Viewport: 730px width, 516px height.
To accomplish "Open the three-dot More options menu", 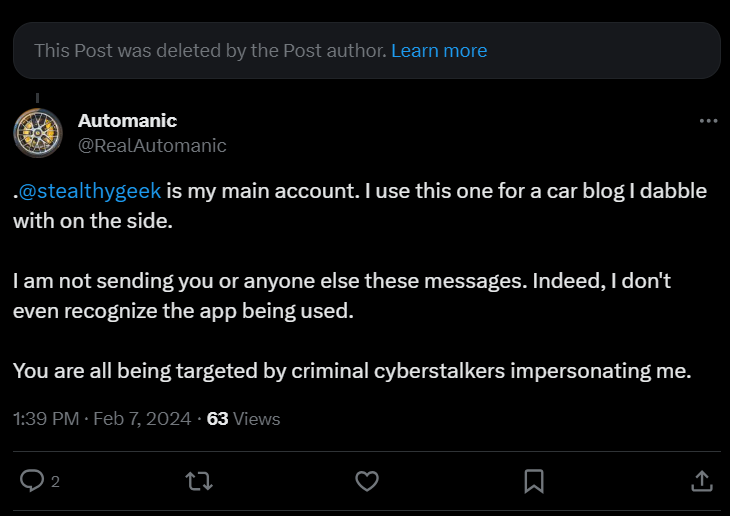I will click(708, 121).
